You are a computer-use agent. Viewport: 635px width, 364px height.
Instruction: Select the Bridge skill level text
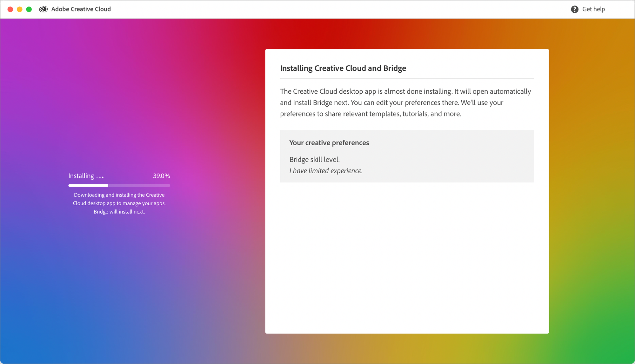[x=314, y=159]
